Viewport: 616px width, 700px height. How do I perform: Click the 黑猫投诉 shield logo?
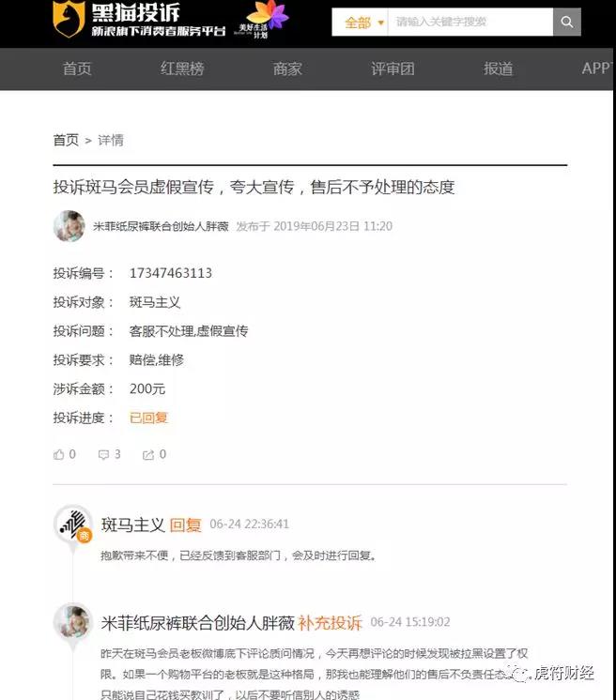point(69,19)
